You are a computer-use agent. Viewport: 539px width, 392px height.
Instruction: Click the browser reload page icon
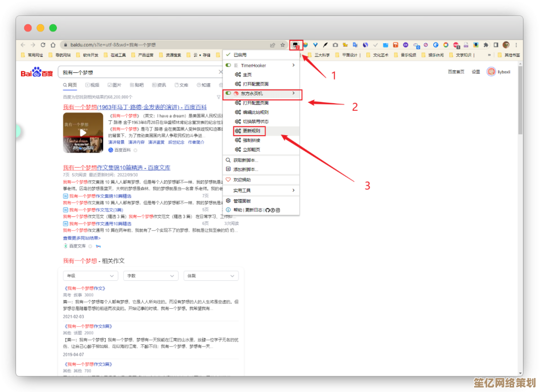[43, 45]
